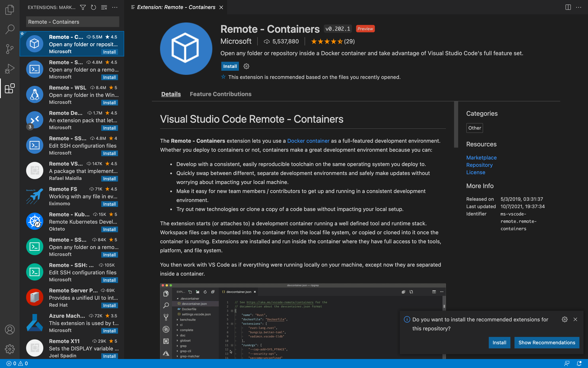Select Remote Development extension pack row
Viewport: 588px width, 368px height.
click(x=72, y=120)
